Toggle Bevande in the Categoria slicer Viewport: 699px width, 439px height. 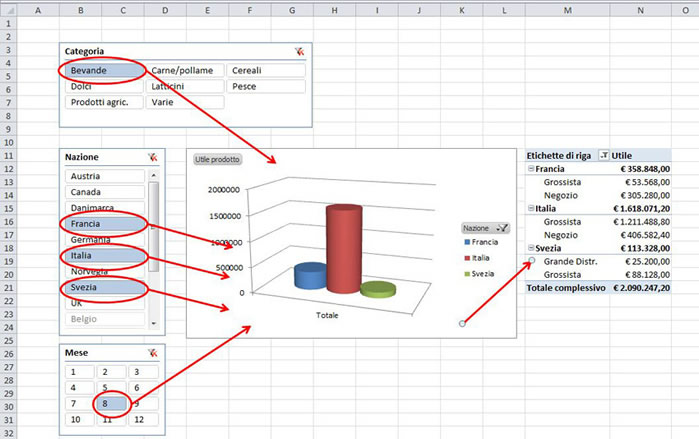(104, 70)
